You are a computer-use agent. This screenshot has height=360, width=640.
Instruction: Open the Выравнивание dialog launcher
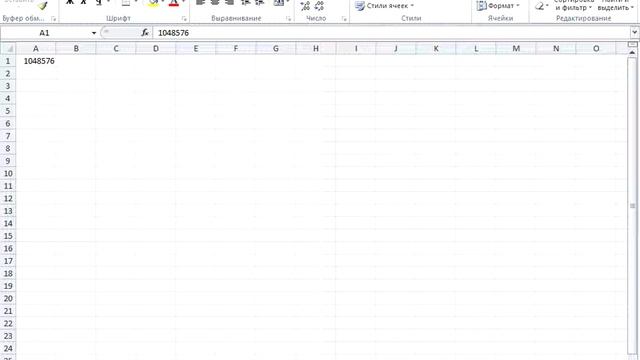click(289, 19)
